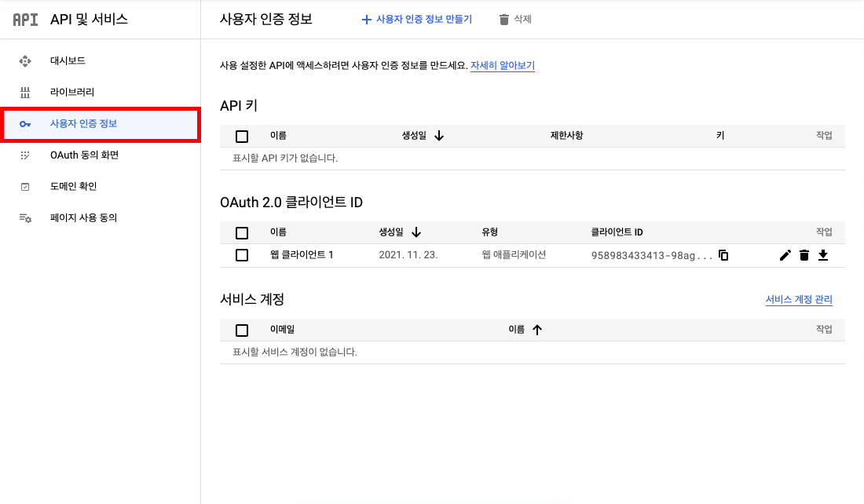Open the 자세히 알아보기 link
This screenshot has height=504, width=864.
coord(503,66)
